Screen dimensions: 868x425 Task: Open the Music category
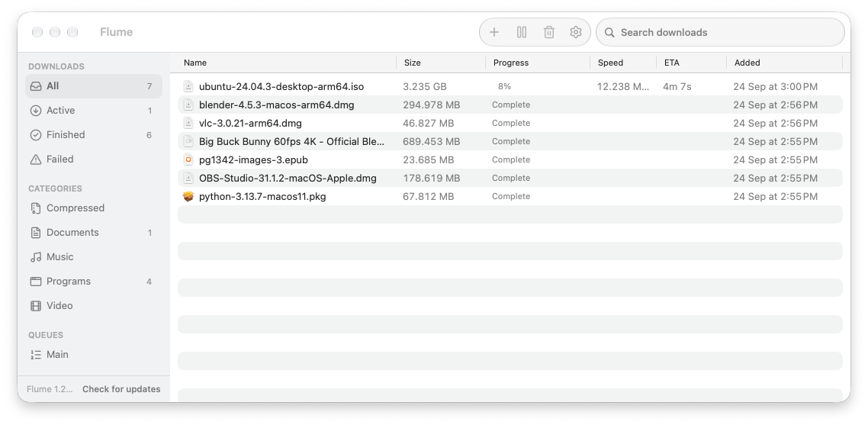tap(94, 257)
